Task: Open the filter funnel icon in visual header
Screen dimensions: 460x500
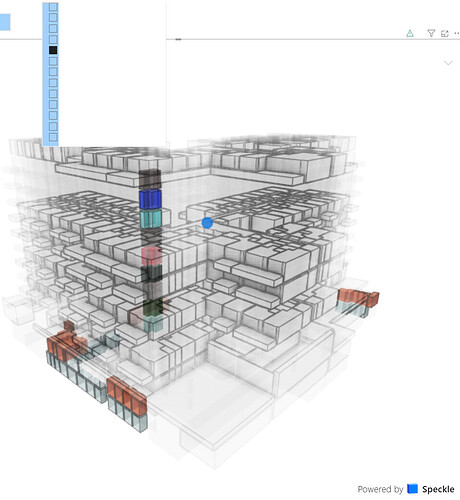Action: click(431, 33)
